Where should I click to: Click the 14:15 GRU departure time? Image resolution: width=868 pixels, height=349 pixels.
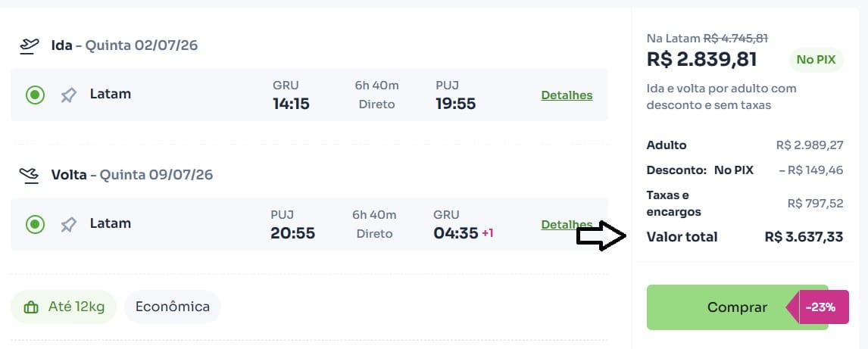click(x=291, y=104)
